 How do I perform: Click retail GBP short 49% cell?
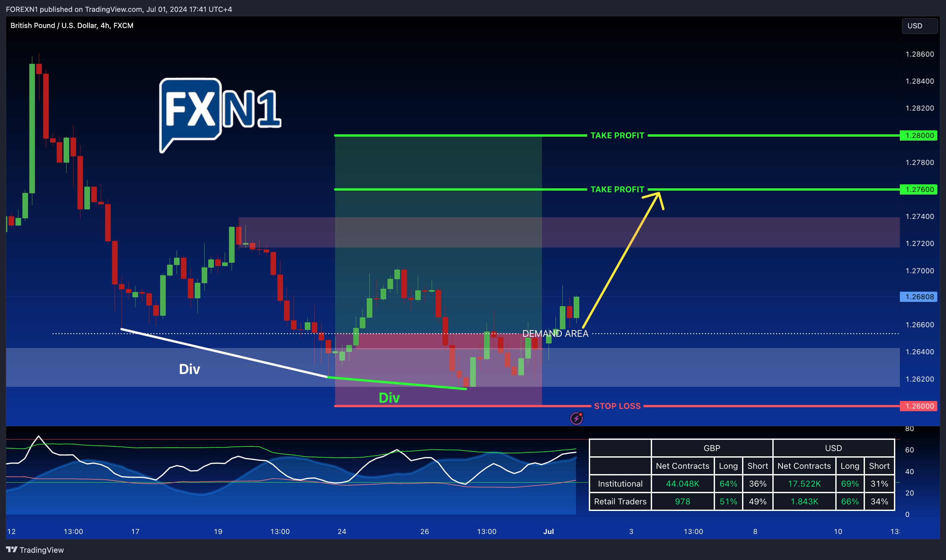click(x=758, y=501)
